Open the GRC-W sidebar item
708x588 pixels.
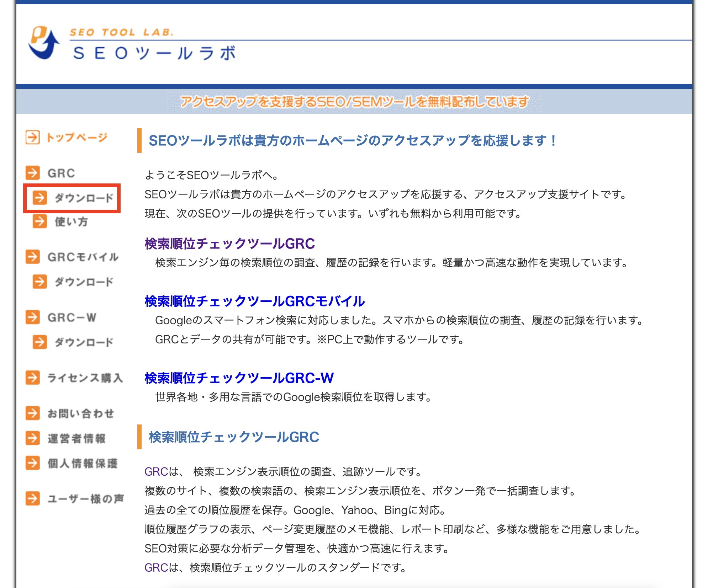tap(72, 317)
